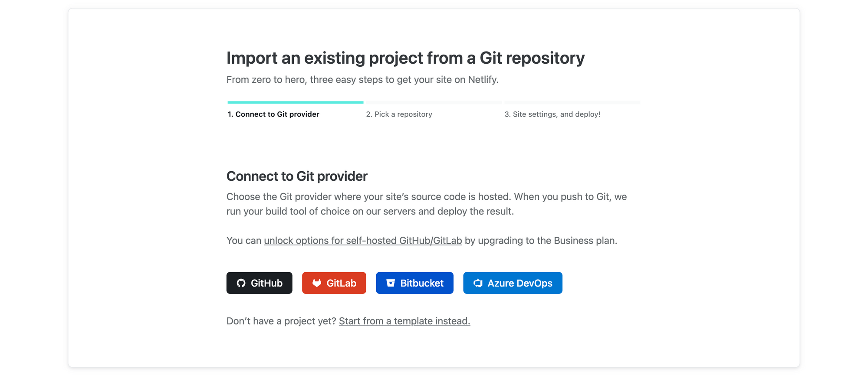Jump to "3. Site settings, and deploy!"
868x375 pixels.
pyautogui.click(x=552, y=114)
